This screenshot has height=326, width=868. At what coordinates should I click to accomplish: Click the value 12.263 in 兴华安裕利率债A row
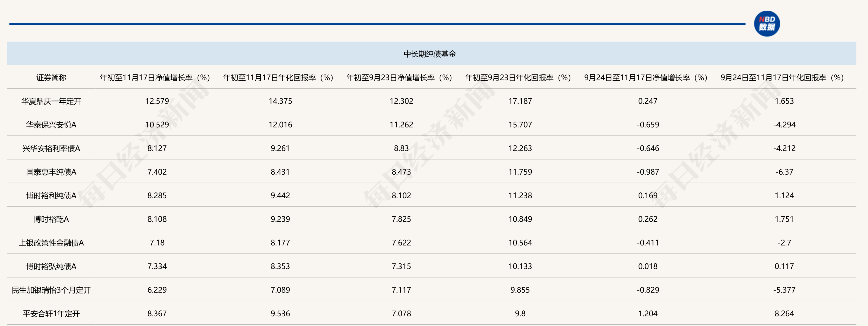[x=520, y=148]
